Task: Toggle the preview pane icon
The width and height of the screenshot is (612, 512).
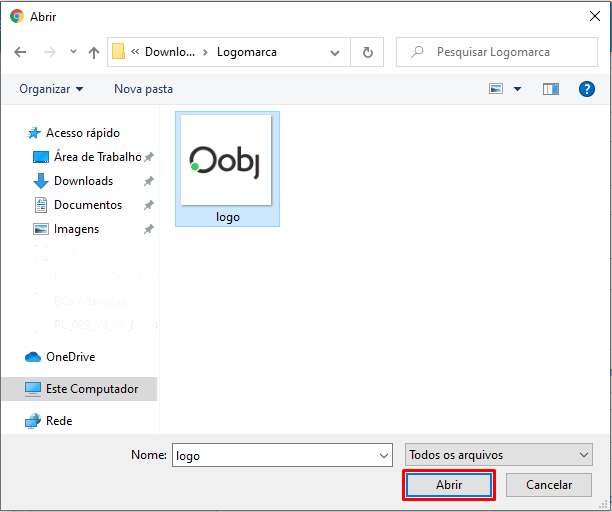Action: pos(551,89)
